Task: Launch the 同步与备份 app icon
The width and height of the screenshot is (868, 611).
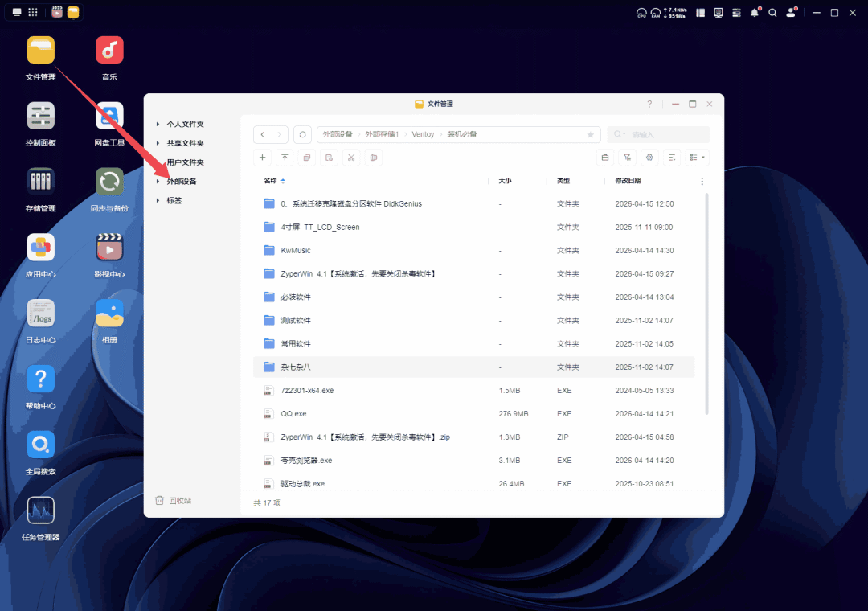Action: point(109,182)
